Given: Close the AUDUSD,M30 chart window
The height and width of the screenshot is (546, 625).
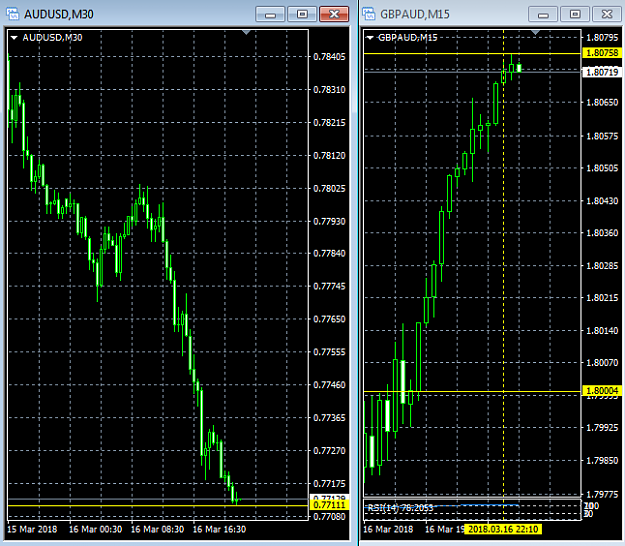Looking at the screenshot, I should (x=334, y=14).
